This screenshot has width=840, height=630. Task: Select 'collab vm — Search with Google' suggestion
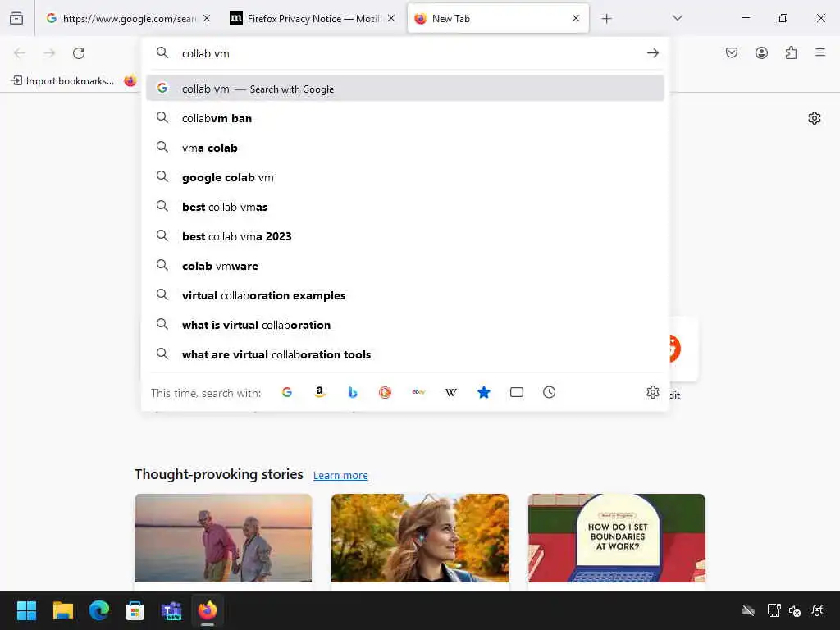tap(405, 89)
